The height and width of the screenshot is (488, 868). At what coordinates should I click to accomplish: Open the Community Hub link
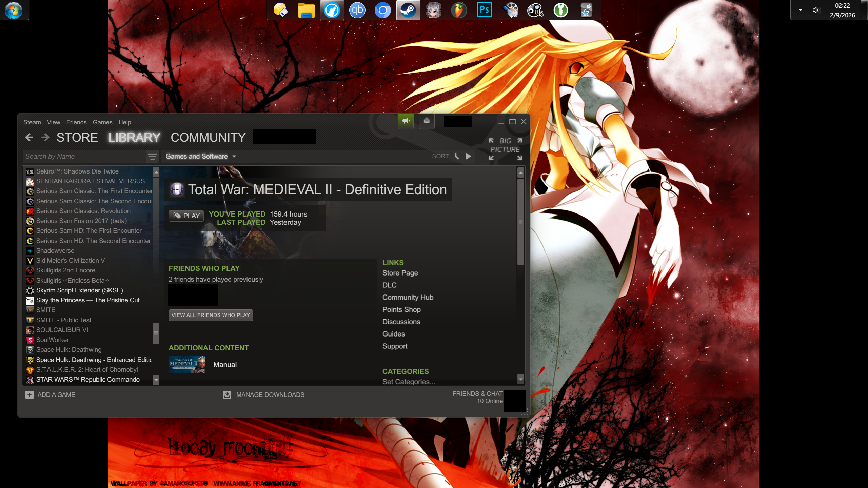coord(408,297)
